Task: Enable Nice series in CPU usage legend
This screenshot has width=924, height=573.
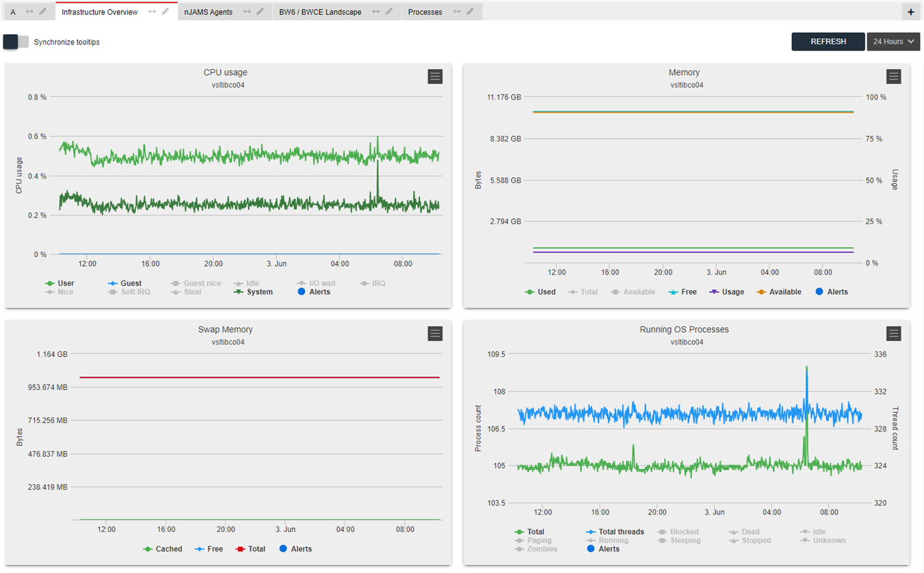Action: pyautogui.click(x=59, y=292)
